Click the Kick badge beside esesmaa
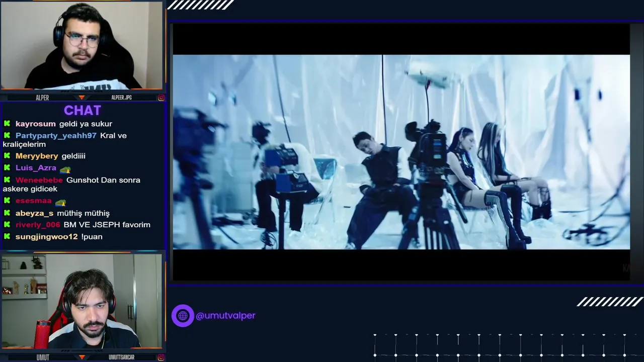The height and width of the screenshot is (362, 644). tap(7, 201)
